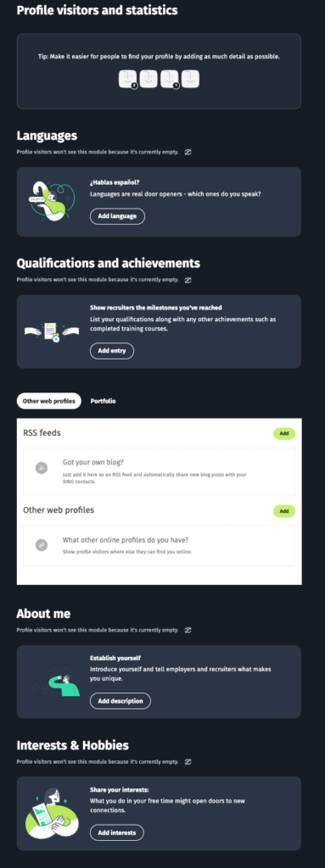Click the RSS feed icon beside blog prompt
Screen dimensions: 325x868
click(41, 468)
